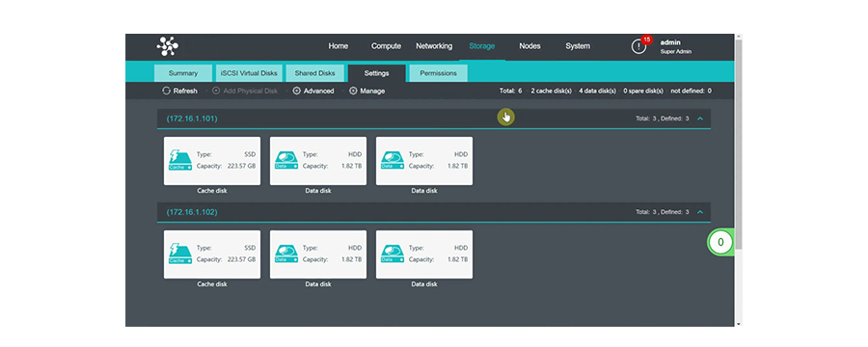This screenshot has height=347, width=868.
Task: Click the Manage plus icon
Action: [353, 91]
